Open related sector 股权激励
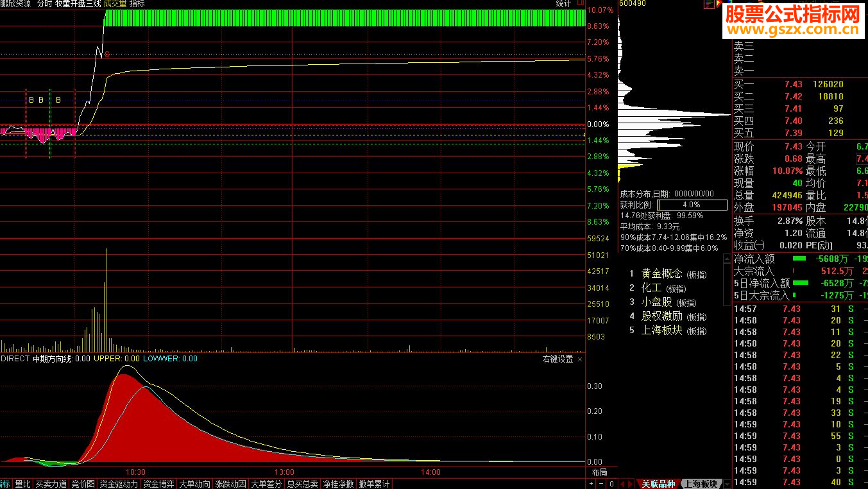 click(x=661, y=316)
